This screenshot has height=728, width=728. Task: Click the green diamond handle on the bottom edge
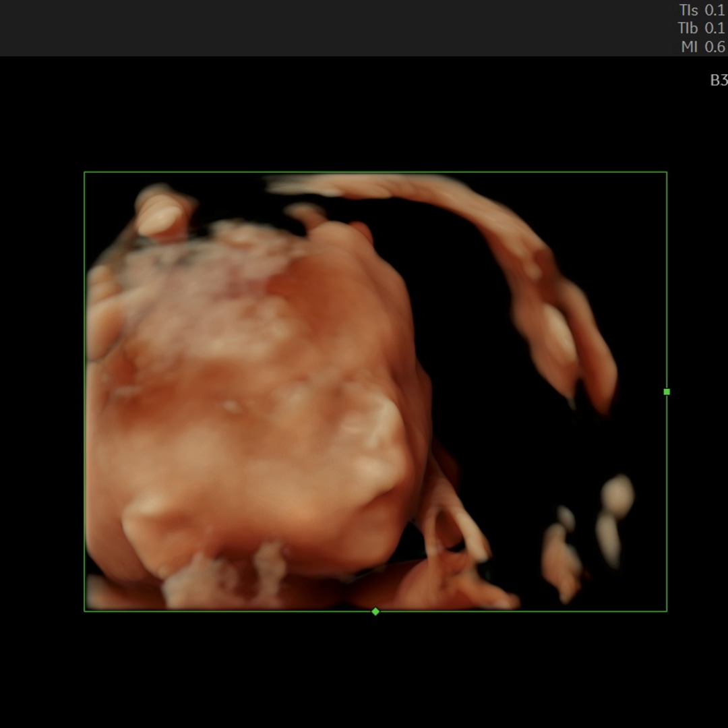(x=375, y=611)
